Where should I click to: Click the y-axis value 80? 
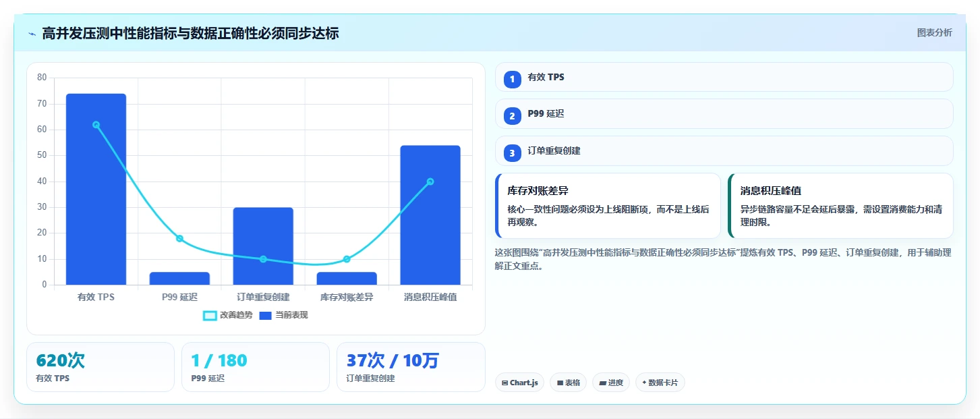(42, 78)
